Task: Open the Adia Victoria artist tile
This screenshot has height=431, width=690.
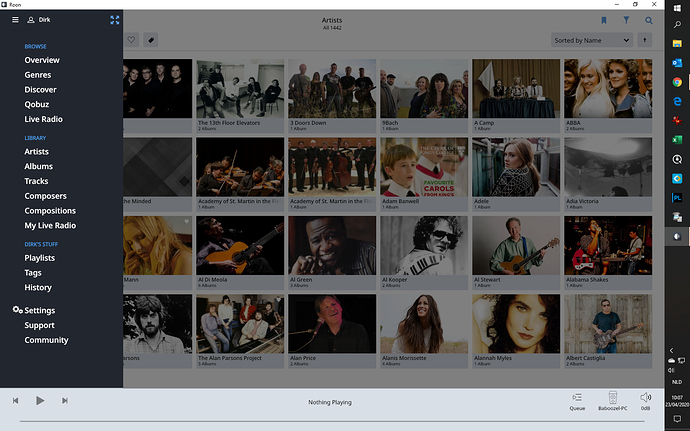Action: pyautogui.click(x=608, y=174)
